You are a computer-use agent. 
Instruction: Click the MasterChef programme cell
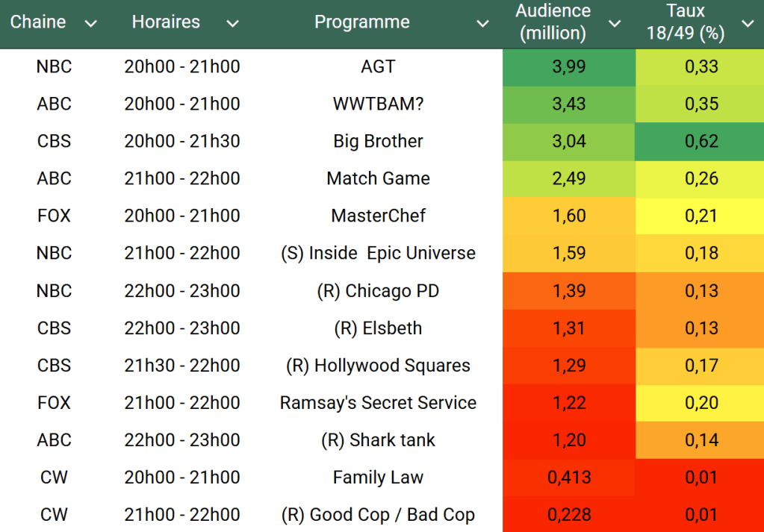point(378,216)
